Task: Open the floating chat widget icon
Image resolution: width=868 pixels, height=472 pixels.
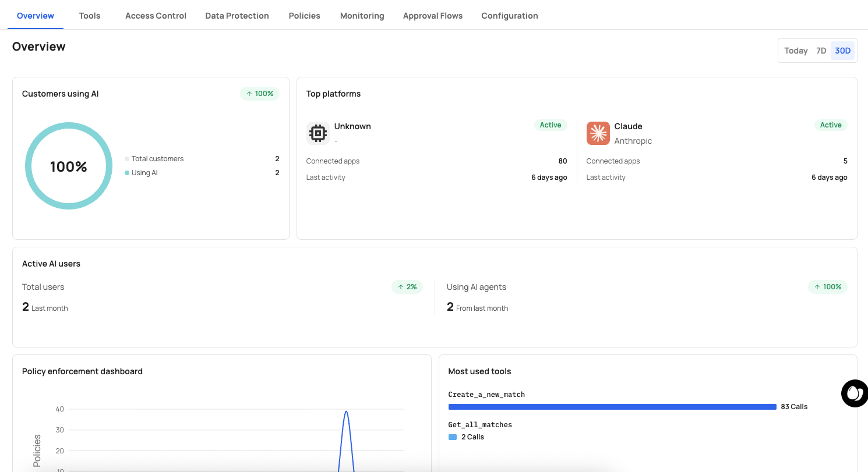Action: point(854,393)
